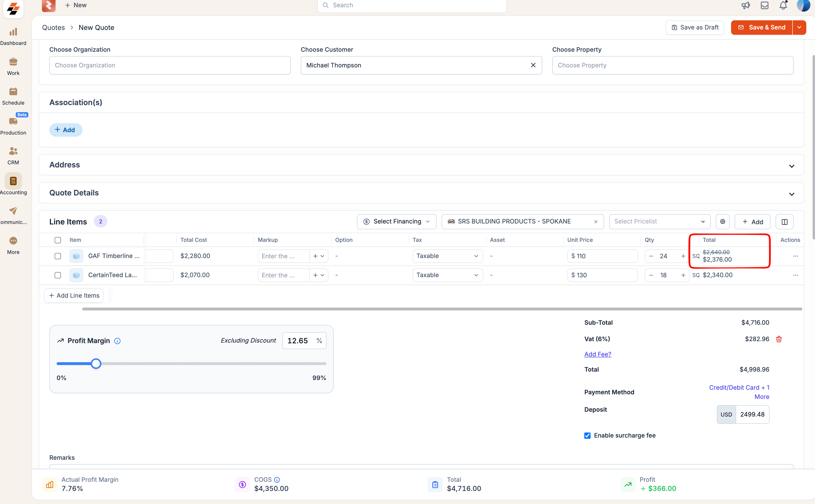Open the inbox tray icon
815x504 pixels.
point(764,5)
